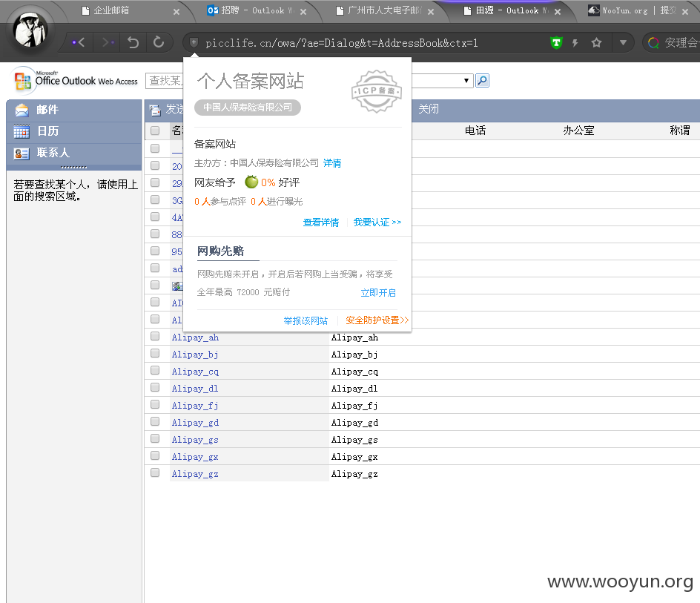Click the site info shield in address bar

[194, 42]
